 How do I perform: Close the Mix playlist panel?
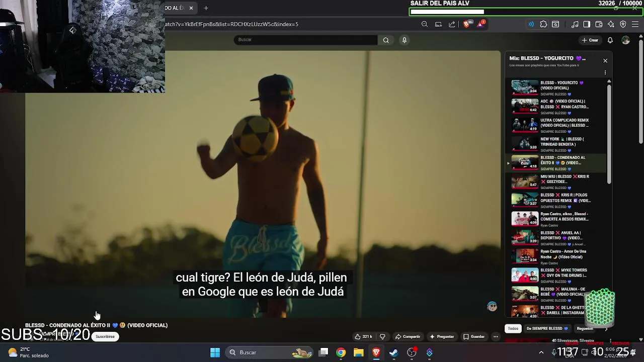click(605, 60)
